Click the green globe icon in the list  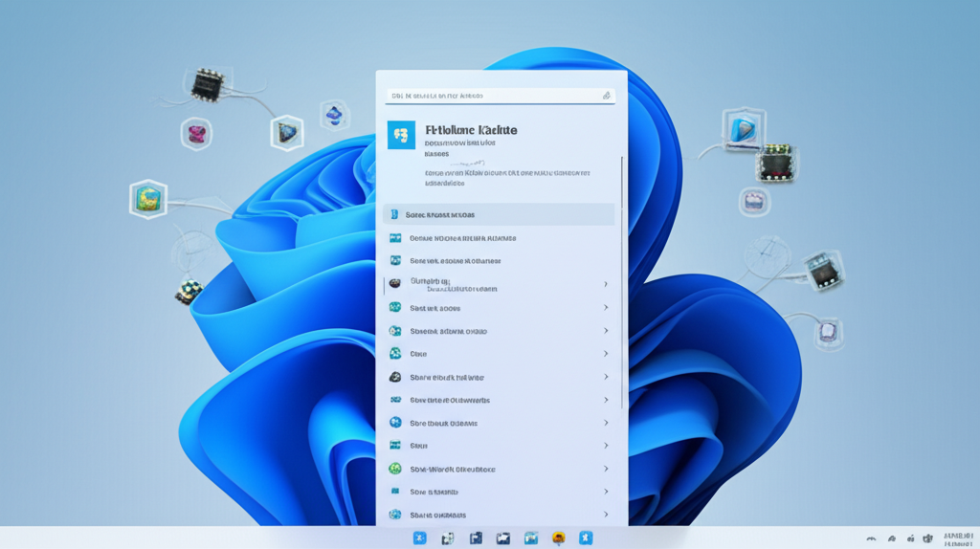(x=395, y=469)
